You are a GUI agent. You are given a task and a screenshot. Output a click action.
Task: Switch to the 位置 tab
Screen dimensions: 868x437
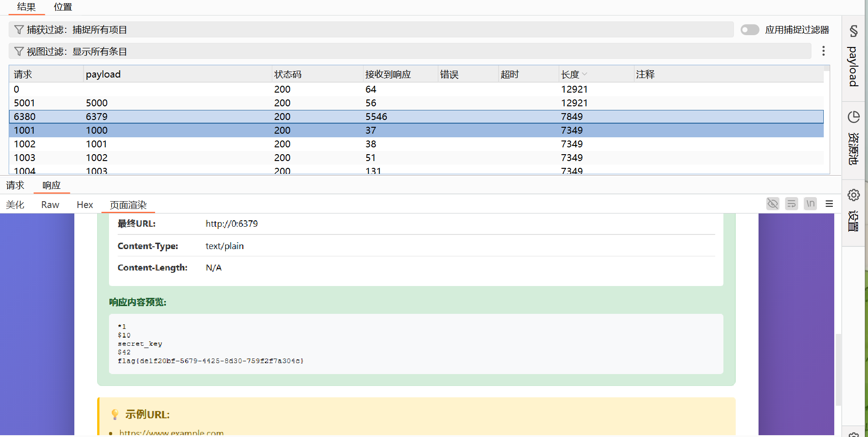[63, 7]
